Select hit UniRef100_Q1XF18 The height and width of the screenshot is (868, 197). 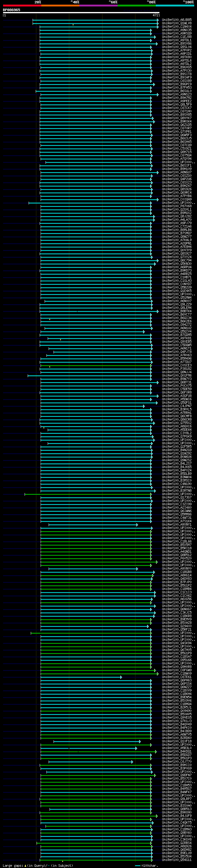point(177,741)
